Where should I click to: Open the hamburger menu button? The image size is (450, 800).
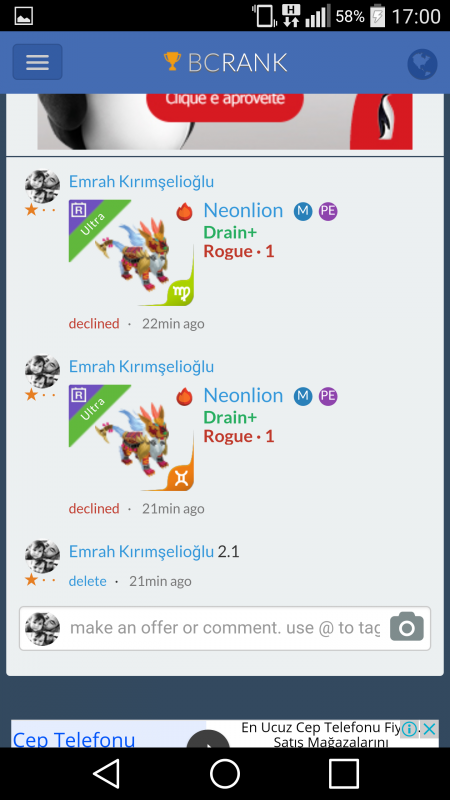point(37,62)
